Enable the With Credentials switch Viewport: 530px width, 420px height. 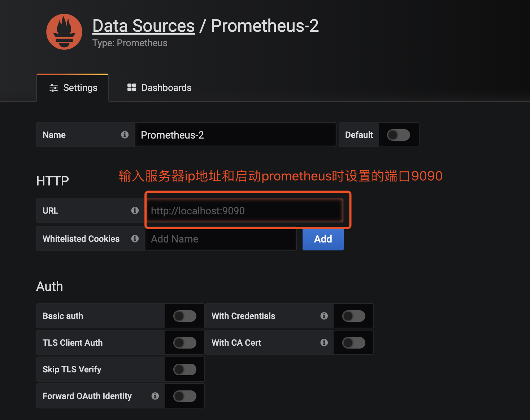[x=354, y=316]
